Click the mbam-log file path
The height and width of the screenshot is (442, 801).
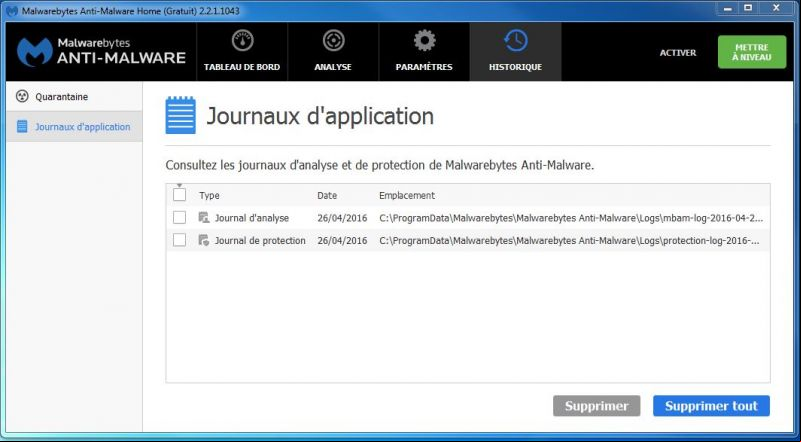coord(571,218)
